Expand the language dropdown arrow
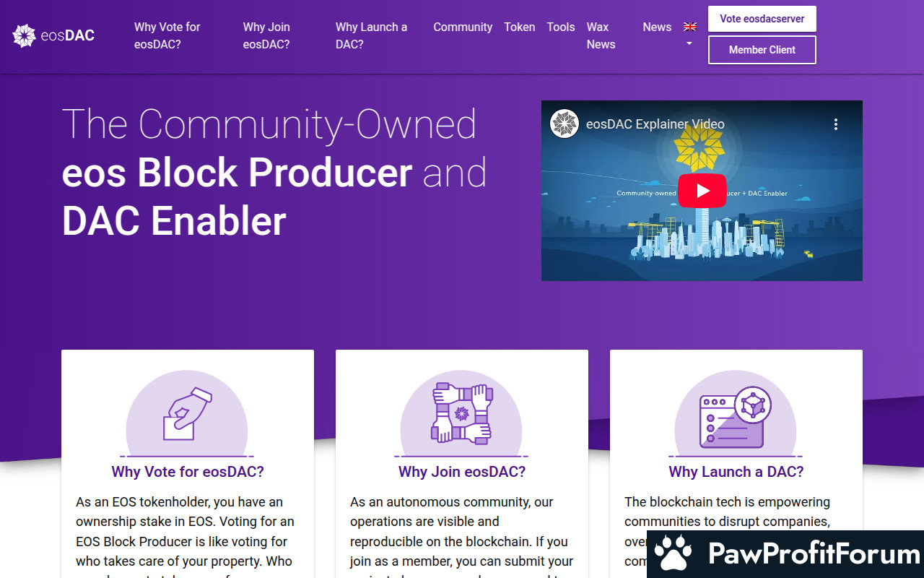 click(x=689, y=44)
